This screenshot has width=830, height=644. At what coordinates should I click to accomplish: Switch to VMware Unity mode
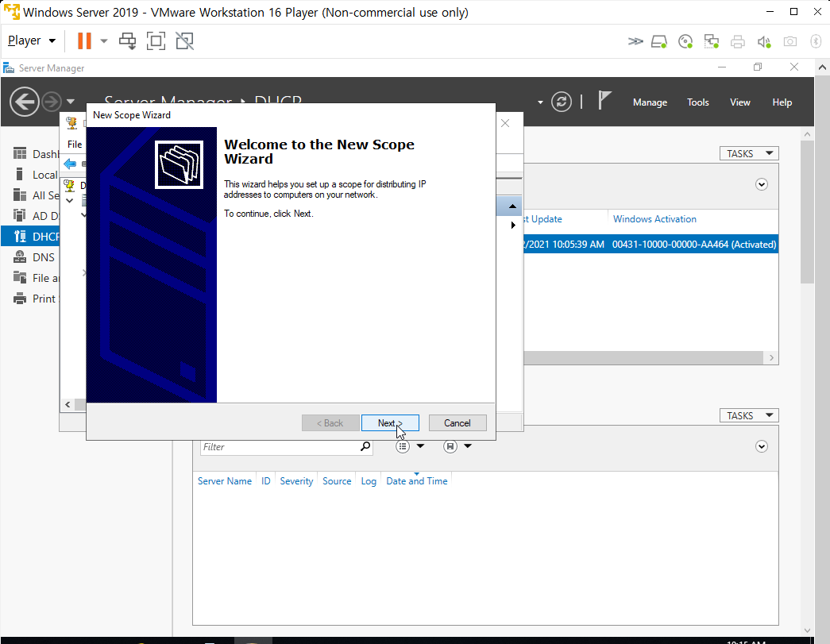click(x=185, y=40)
